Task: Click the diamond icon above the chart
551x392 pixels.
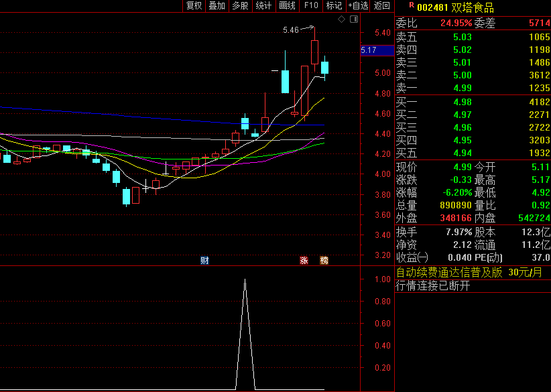Action: 341,19
